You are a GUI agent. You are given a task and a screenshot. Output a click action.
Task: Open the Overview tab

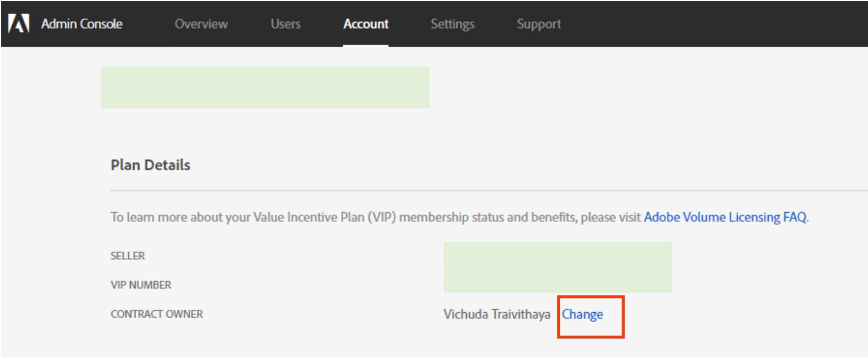(x=202, y=24)
